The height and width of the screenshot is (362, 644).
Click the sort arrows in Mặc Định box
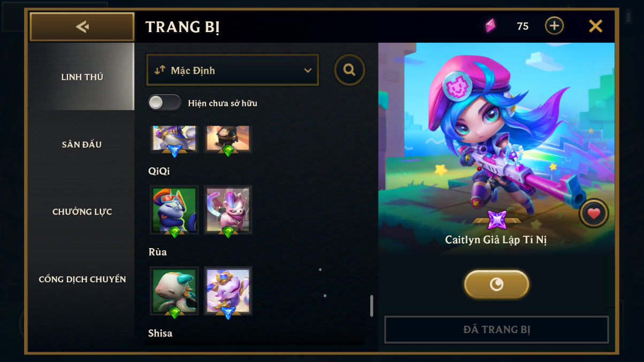[159, 70]
